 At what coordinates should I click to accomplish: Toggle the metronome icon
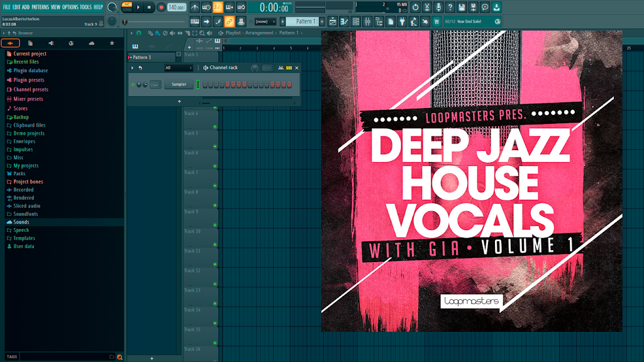[x=195, y=7]
